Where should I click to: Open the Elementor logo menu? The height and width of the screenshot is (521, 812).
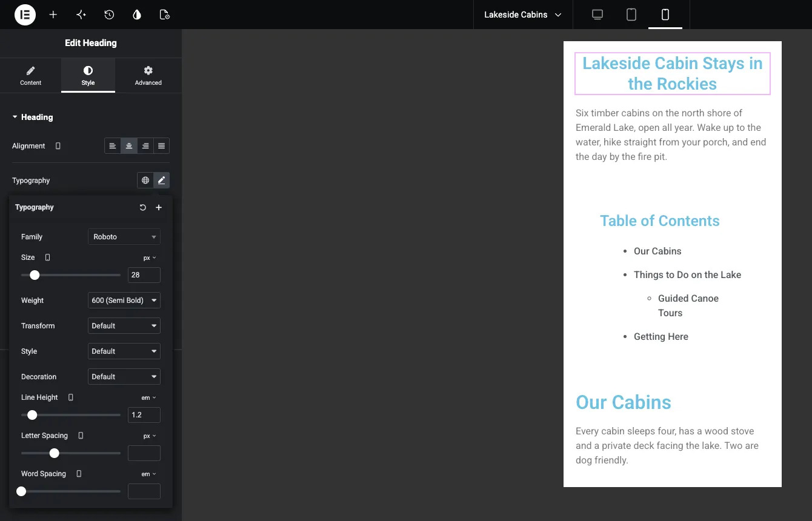[x=25, y=15]
